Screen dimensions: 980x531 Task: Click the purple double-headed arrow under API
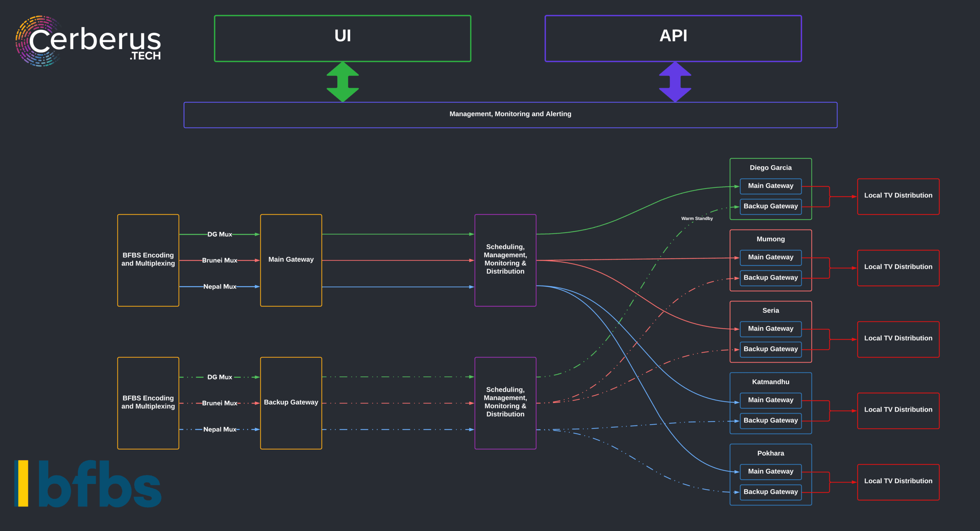pos(675,82)
